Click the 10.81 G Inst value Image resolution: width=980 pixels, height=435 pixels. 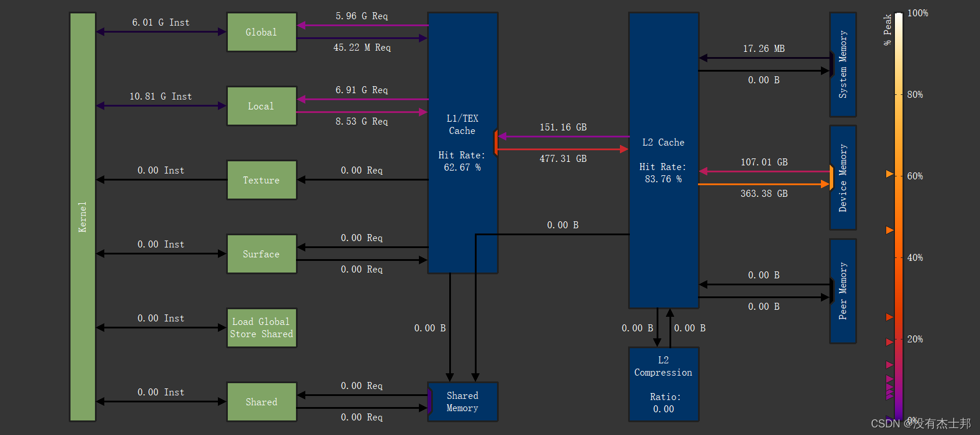(161, 96)
